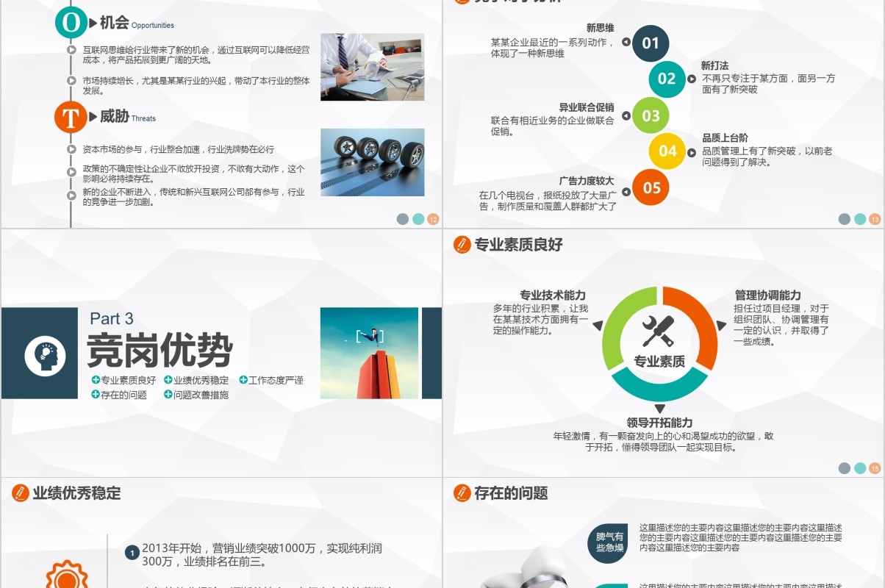
Task: Click the bullet icon beside 资本市场的参与 line
Action: [71, 148]
